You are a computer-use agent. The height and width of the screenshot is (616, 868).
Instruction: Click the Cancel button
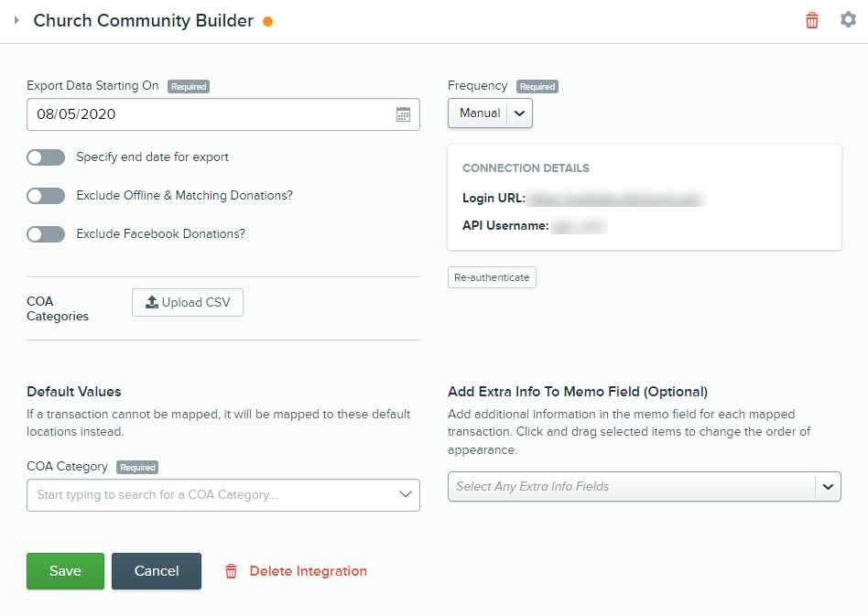tap(157, 570)
